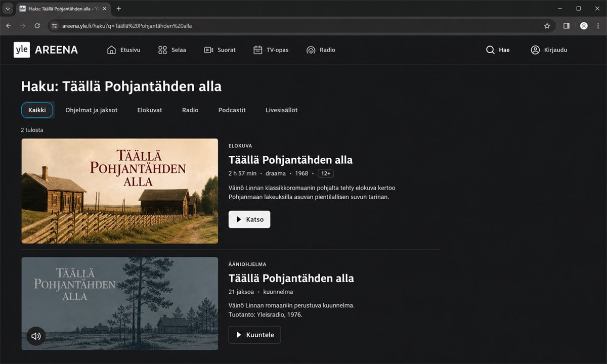This screenshot has height=364, width=607.
Task: Select the Haku: Täällä Pohjantähden alla browser tab
Action: click(x=63, y=9)
